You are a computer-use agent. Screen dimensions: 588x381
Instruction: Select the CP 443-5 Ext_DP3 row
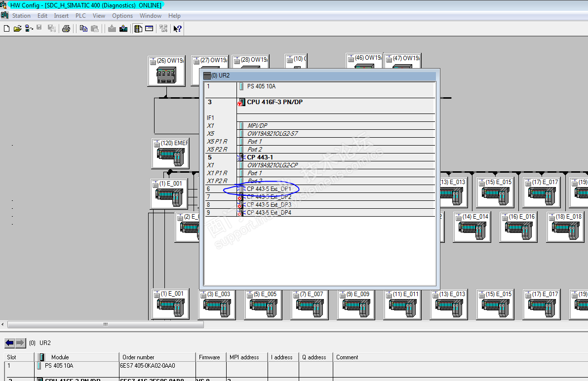coord(319,205)
